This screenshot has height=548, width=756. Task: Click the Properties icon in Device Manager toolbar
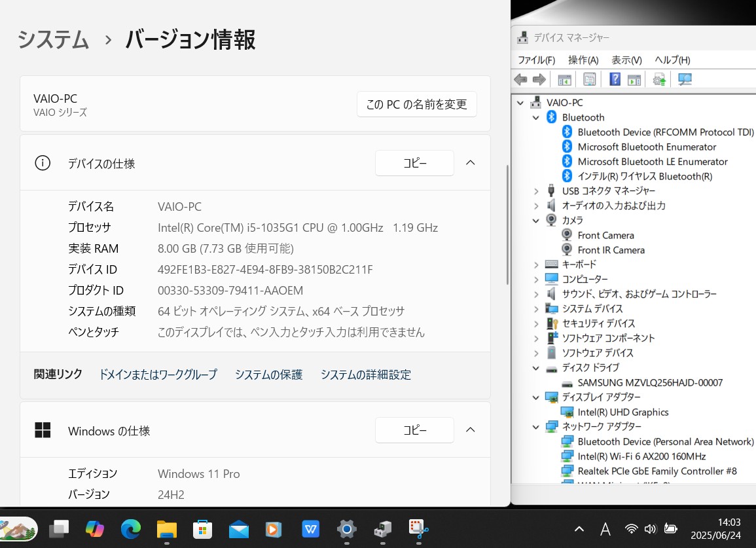pos(589,79)
